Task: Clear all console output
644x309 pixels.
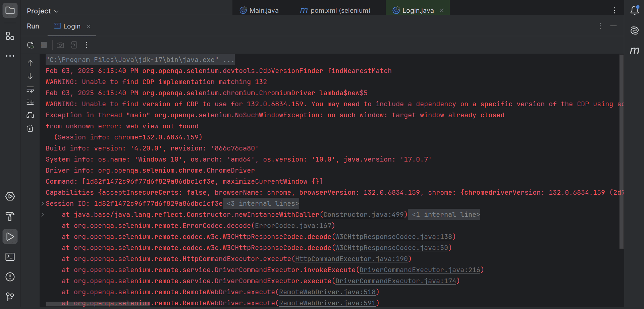Action: (30, 128)
